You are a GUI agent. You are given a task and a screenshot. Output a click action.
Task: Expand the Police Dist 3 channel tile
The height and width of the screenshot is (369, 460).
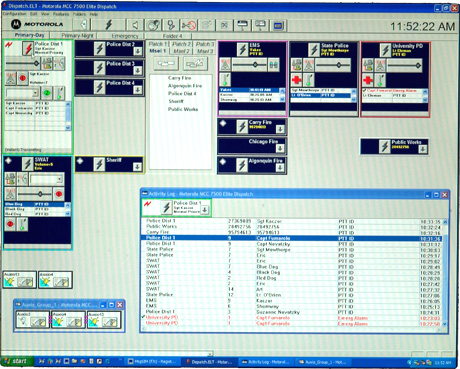click(138, 70)
